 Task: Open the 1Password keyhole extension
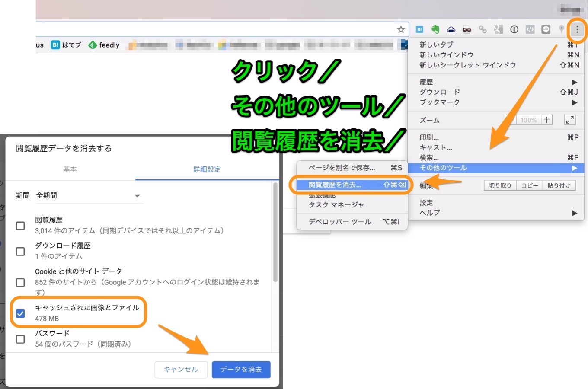[514, 29]
